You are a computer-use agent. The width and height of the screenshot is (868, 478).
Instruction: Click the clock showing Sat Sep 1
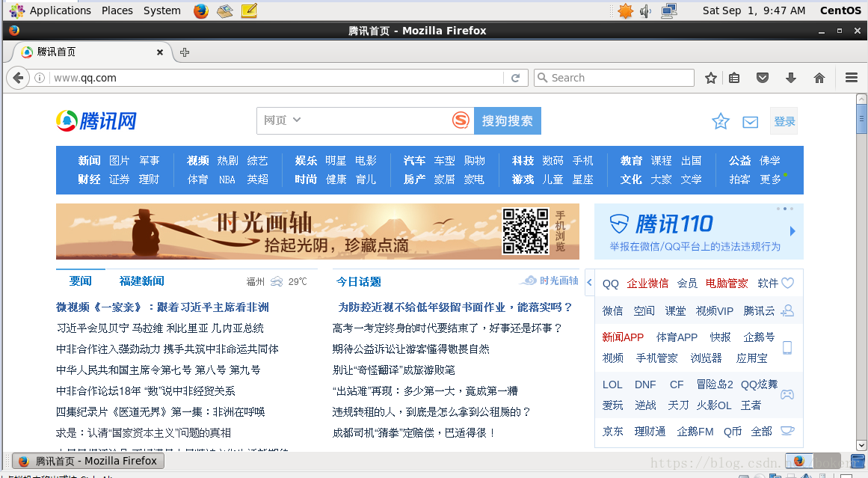754,10
